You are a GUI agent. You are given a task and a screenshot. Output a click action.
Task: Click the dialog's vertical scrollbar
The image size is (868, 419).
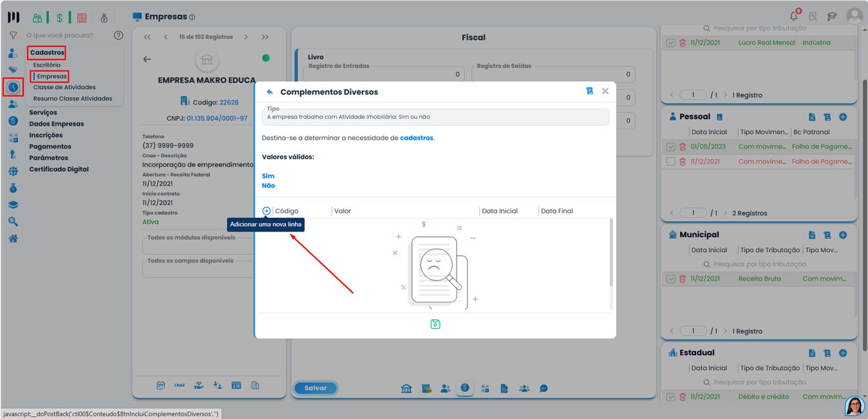pos(611,253)
